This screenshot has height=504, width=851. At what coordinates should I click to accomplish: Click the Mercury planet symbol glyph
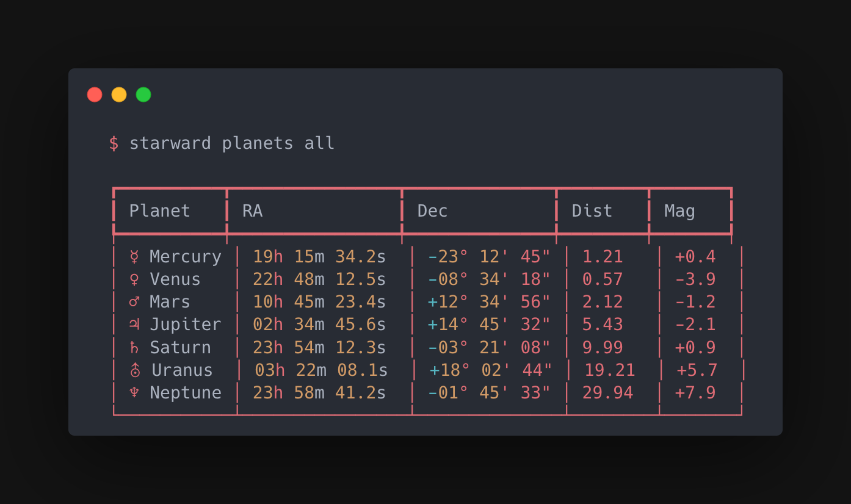click(x=135, y=257)
